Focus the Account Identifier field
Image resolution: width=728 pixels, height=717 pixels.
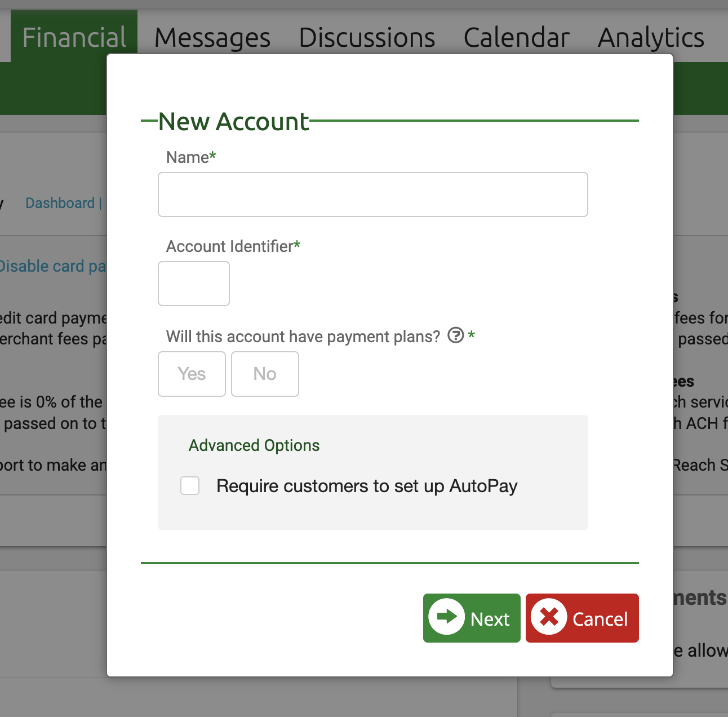(x=194, y=284)
